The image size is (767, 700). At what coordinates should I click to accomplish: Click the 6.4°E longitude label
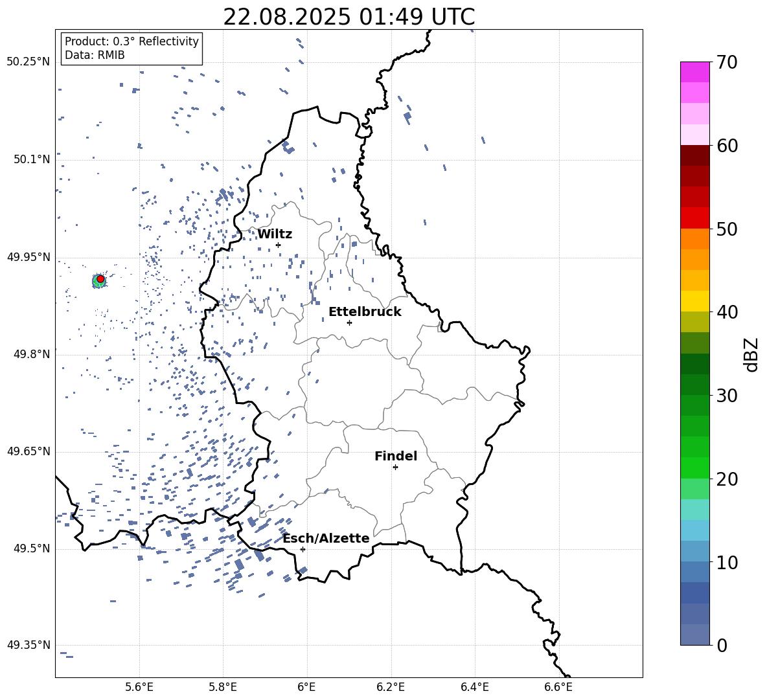(x=475, y=687)
